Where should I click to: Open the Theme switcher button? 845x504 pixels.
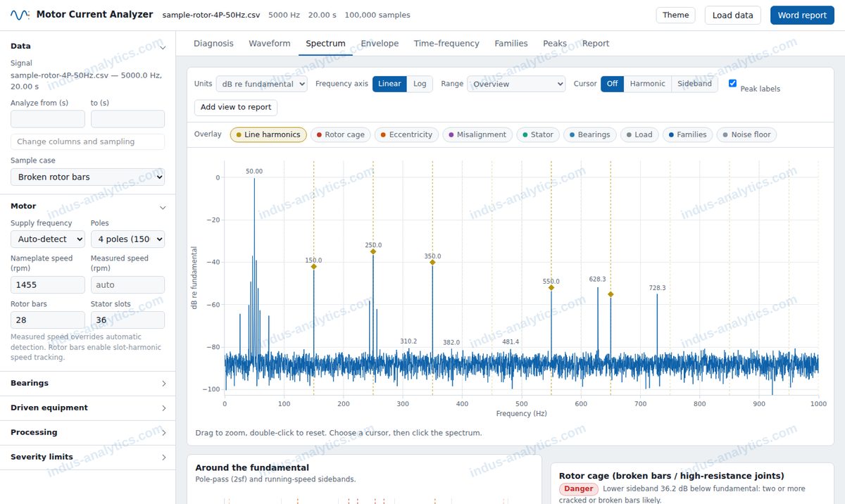675,15
